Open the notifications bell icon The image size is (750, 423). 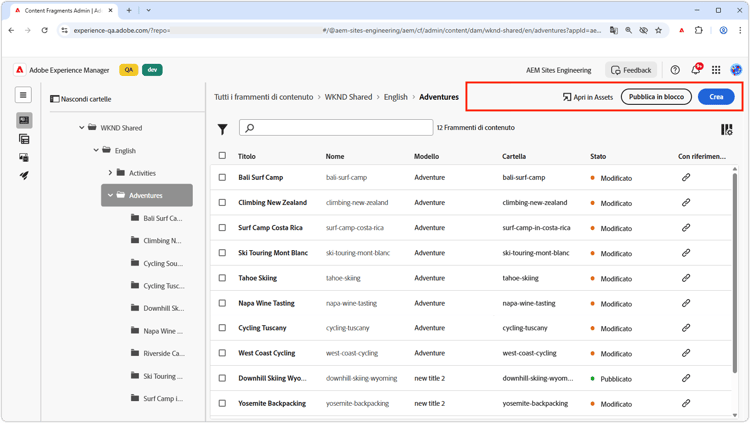[696, 70]
